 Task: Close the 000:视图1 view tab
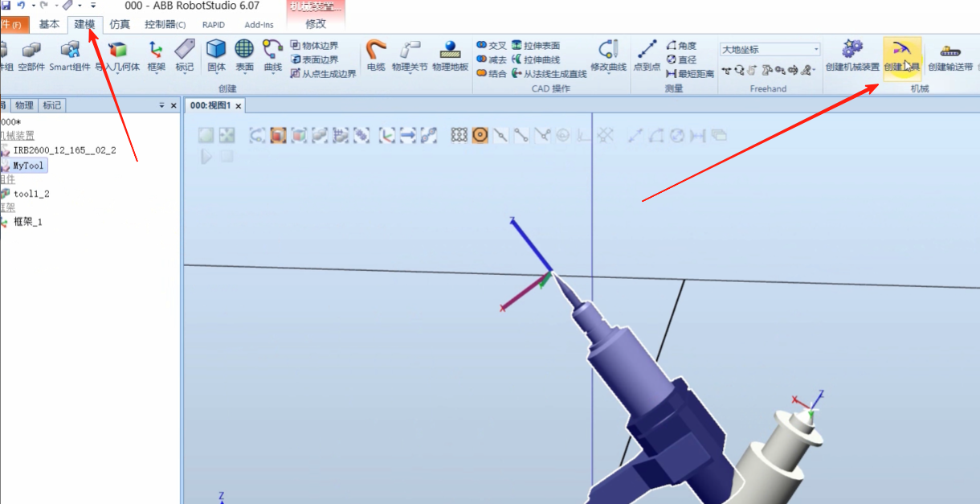point(239,105)
